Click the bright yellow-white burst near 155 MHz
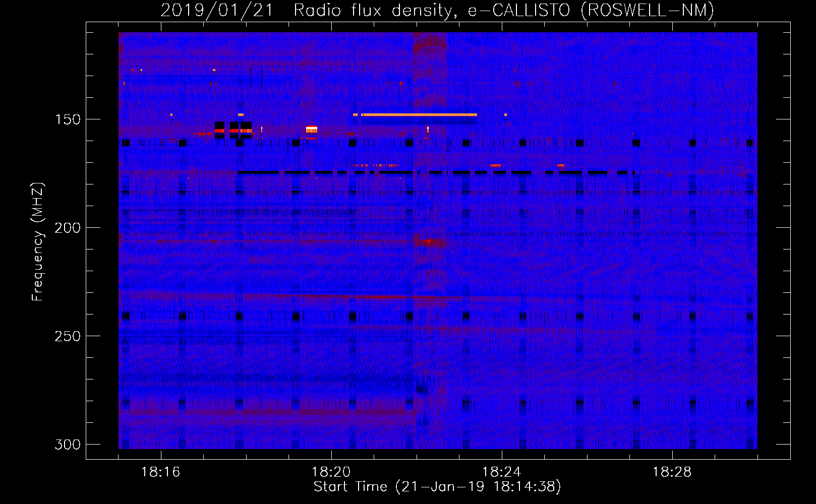Viewport: 816px width, 504px height. tap(312, 130)
